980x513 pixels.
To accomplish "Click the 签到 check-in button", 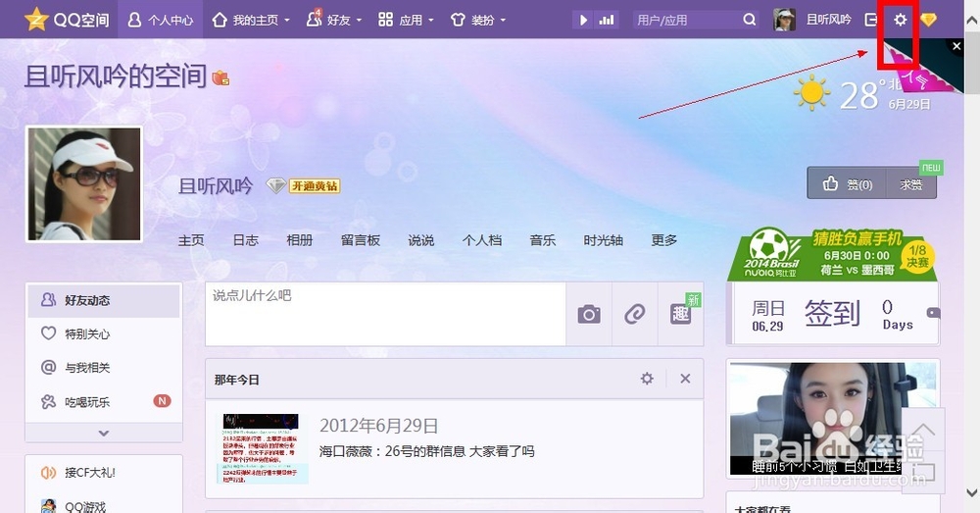I will [832, 313].
